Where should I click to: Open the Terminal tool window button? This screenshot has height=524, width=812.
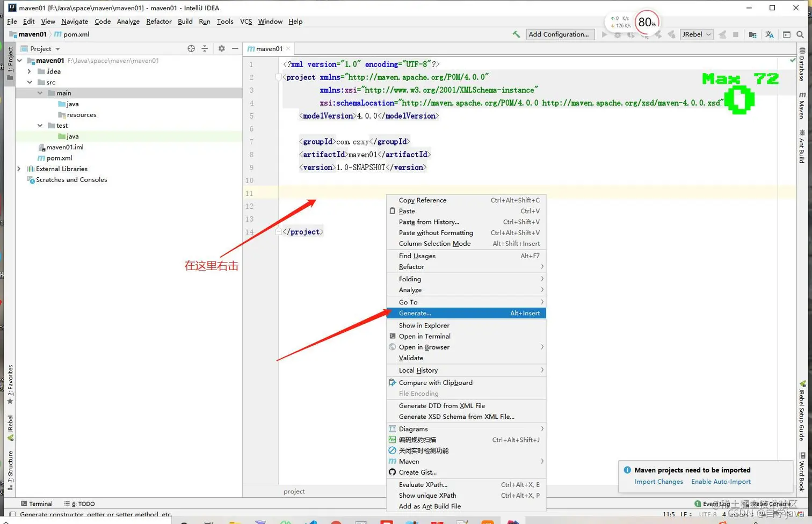pos(37,504)
